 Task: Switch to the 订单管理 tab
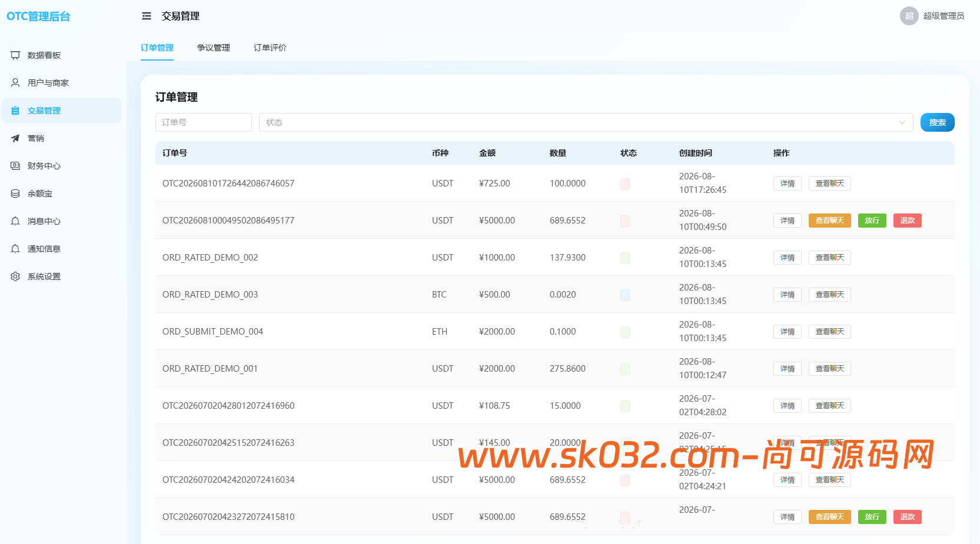point(157,48)
